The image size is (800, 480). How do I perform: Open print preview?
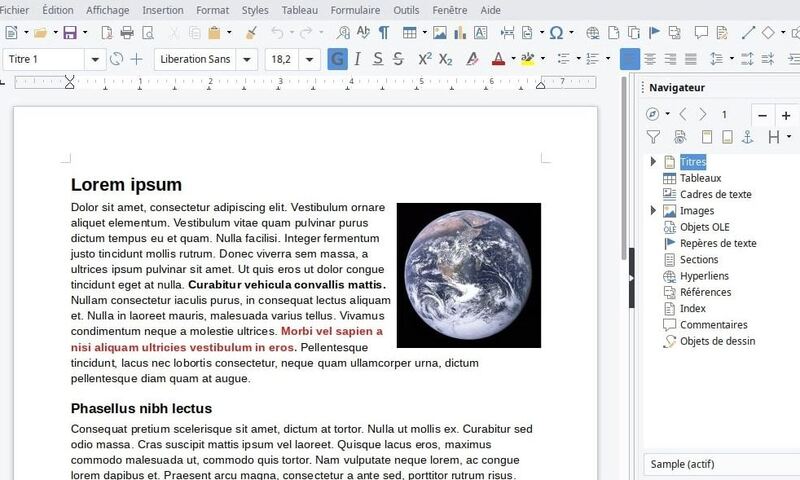point(147,33)
